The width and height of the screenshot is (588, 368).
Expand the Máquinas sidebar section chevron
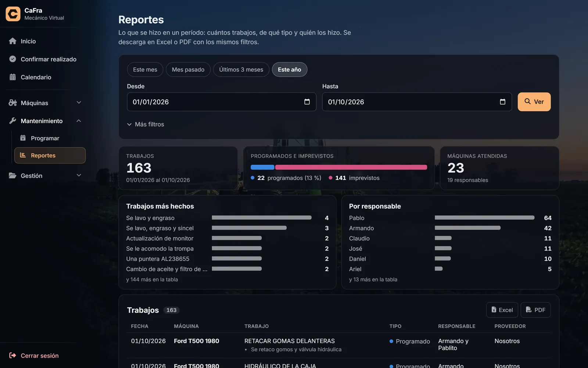pyautogui.click(x=79, y=103)
